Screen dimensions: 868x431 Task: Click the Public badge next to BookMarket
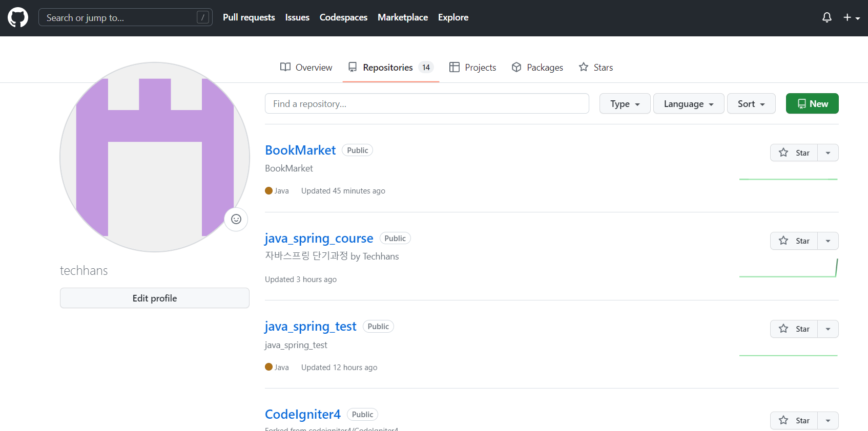pyautogui.click(x=358, y=150)
